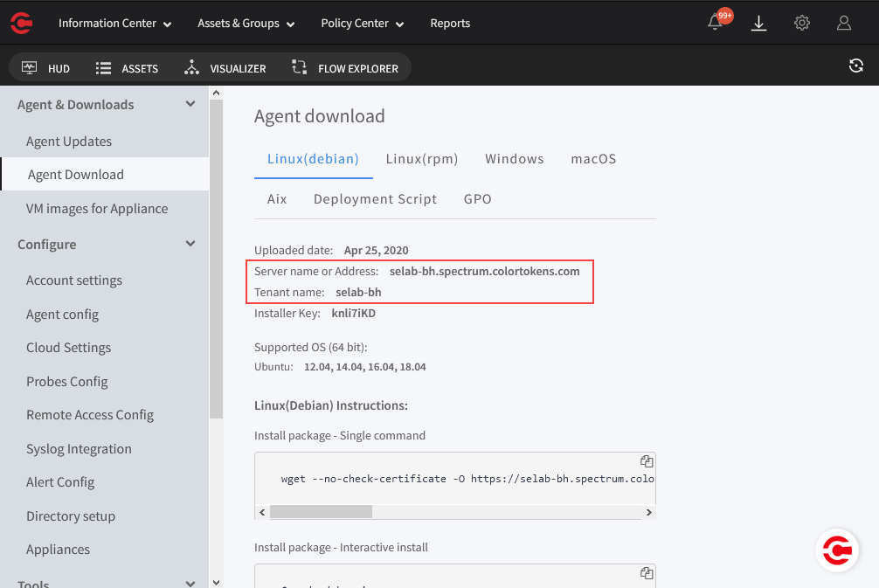
Task: Click the uploaded date Apr 25, 2020
Action: [377, 250]
